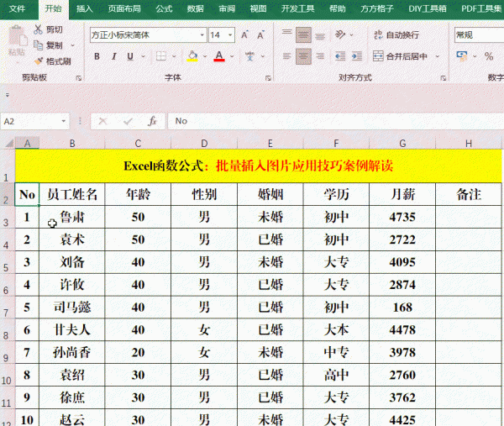Image resolution: width=504 pixels, height=426 pixels.
Task: Click the Cut (剪切) scissors icon
Action: coord(39,29)
